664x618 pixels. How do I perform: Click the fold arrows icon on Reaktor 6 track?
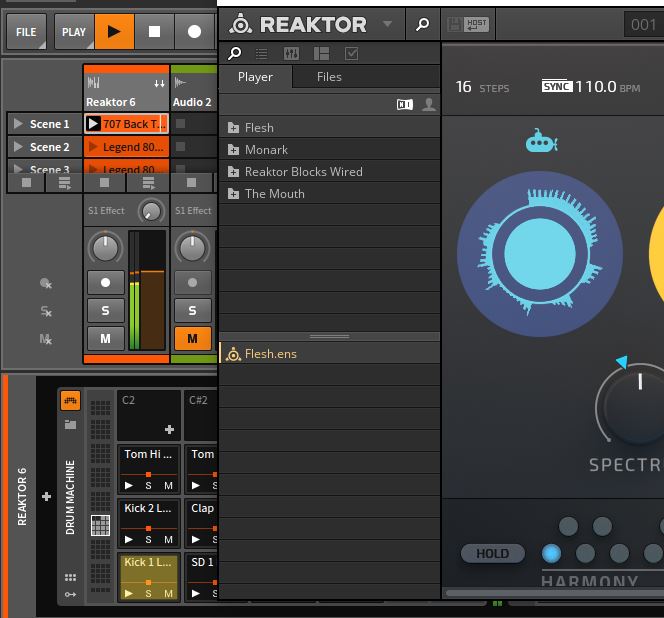159,83
